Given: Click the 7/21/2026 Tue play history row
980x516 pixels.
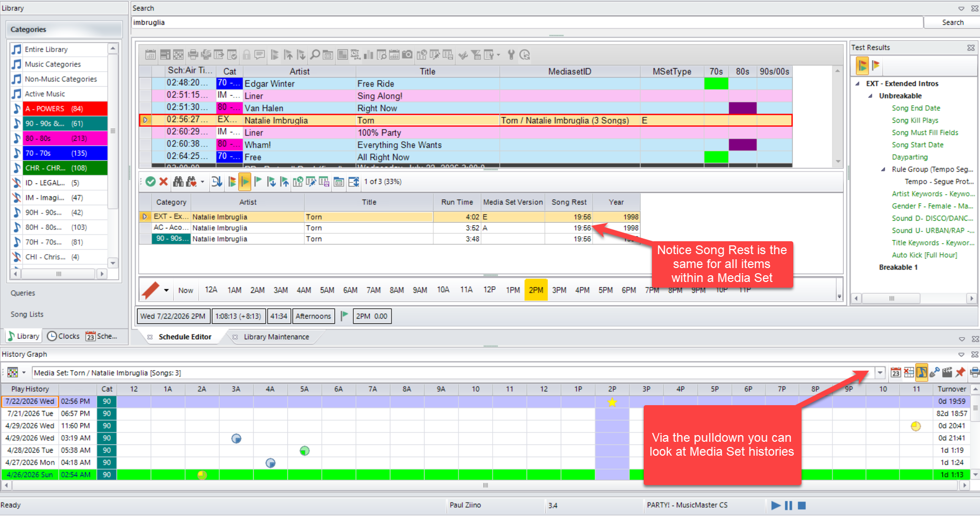Looking at the screenshot, I should 485,413.
